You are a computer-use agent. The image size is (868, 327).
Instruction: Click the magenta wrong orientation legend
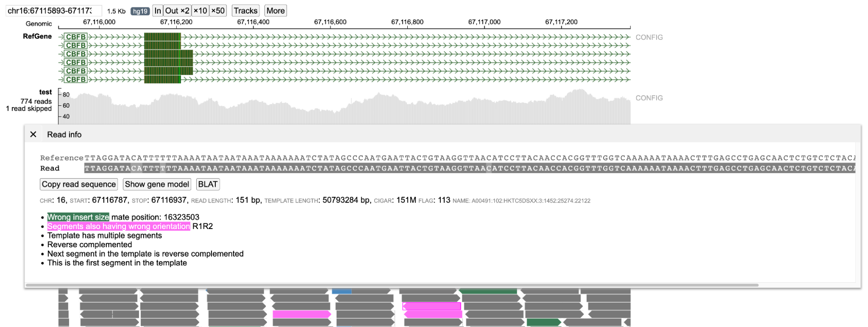[x=118, y=226]
